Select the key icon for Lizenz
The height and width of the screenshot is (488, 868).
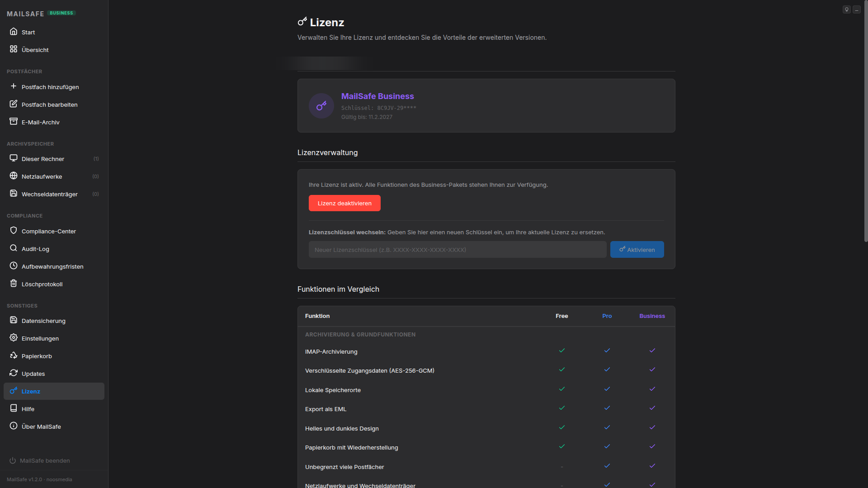[x=14, y=391]
